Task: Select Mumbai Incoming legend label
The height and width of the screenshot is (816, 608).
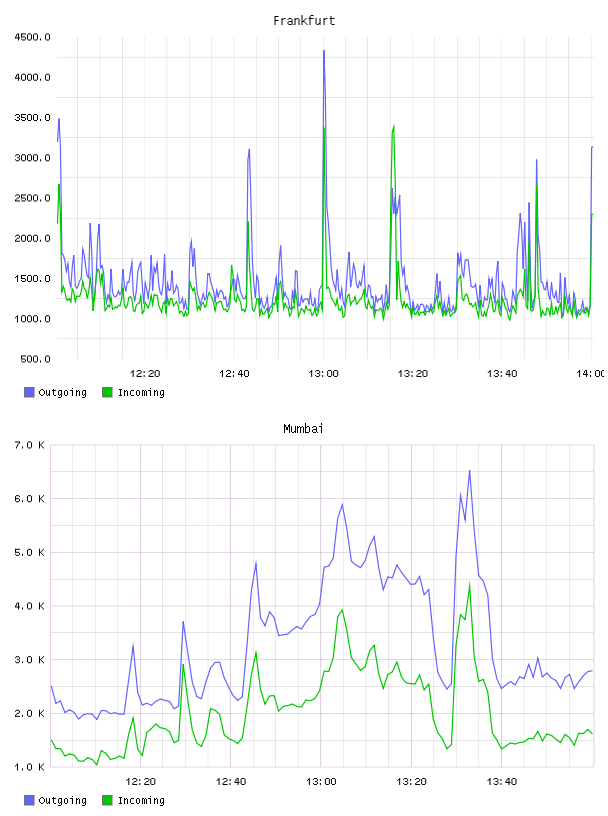Action: click(141, 801)
